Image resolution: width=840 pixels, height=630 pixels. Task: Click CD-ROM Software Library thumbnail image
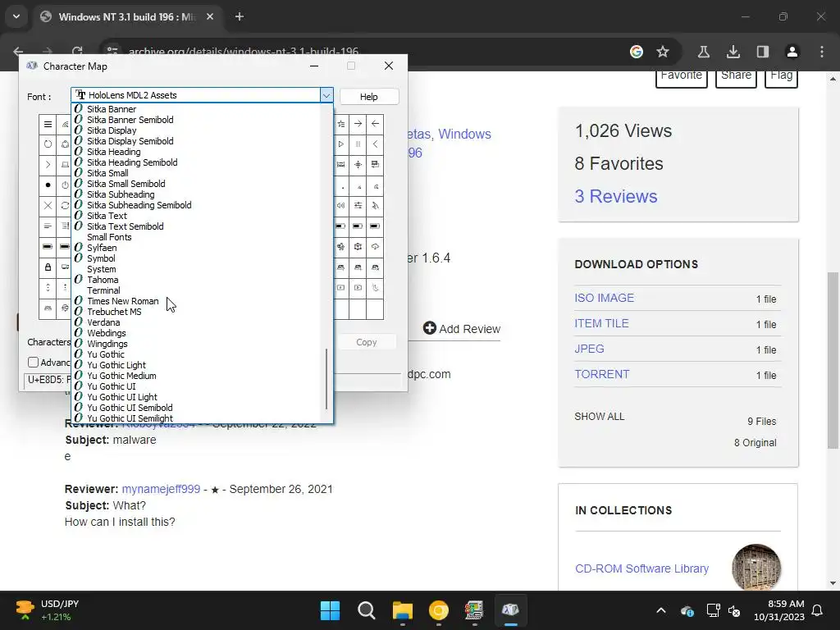click(x=756, y=568)
